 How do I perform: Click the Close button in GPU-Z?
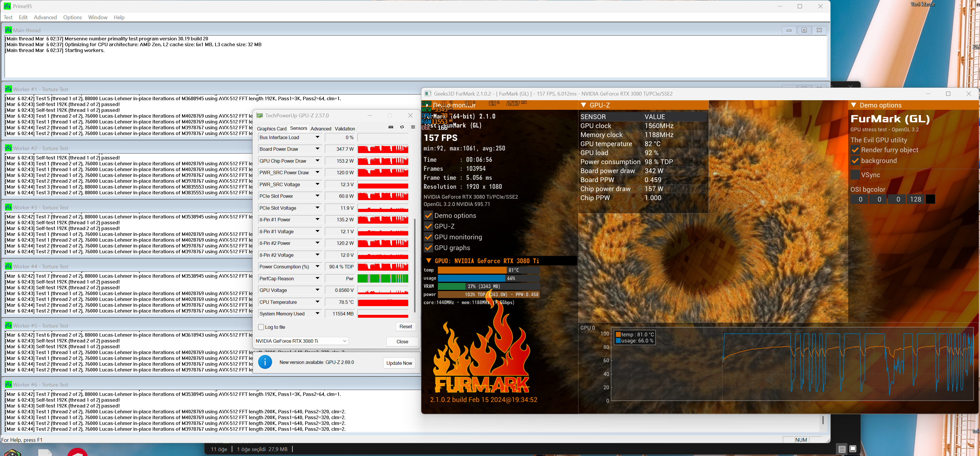tap(402, 342)
